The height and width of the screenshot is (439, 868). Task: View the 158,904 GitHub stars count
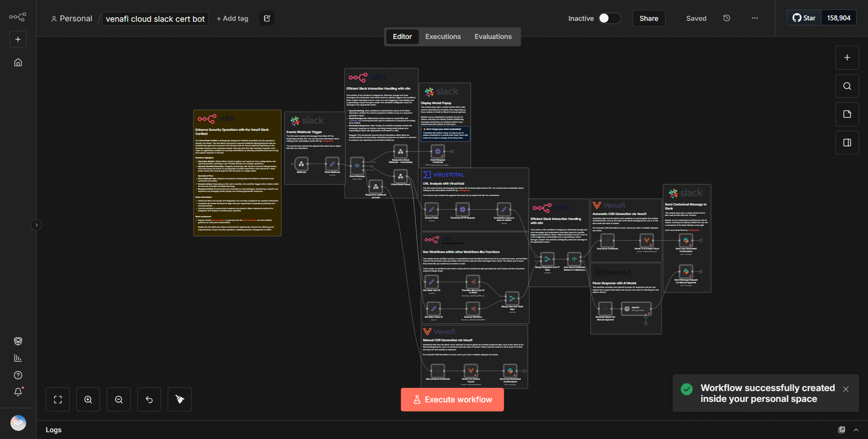(839, 18)
